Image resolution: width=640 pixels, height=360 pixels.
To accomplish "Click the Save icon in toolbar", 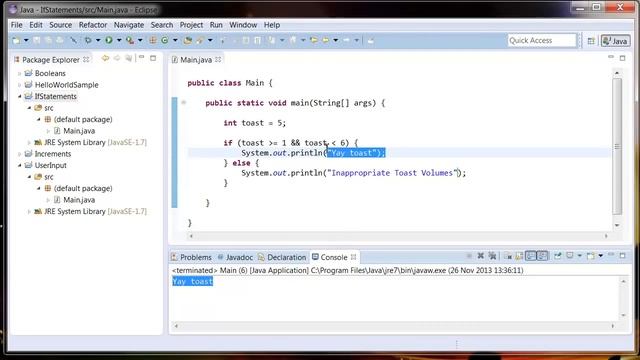I will click(37, 40).
